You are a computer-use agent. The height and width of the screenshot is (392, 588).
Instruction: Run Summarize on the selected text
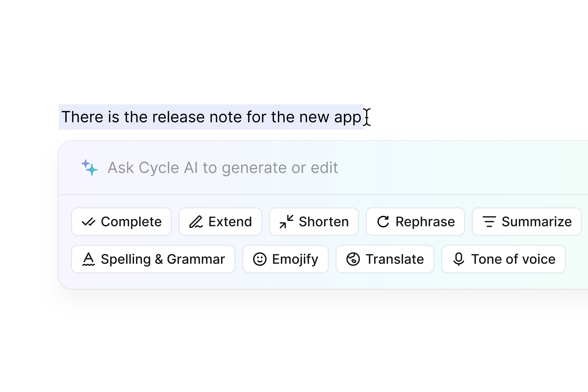[x=527, y=222]
